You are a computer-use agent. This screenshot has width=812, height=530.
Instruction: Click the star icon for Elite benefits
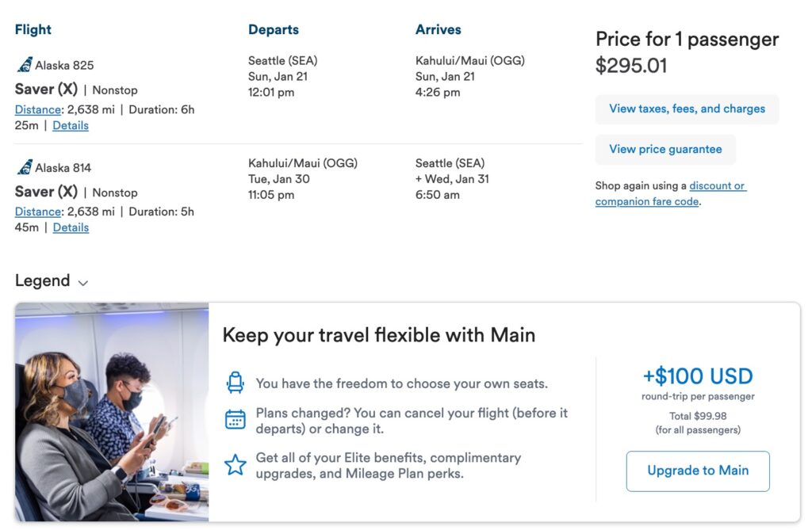235,463
